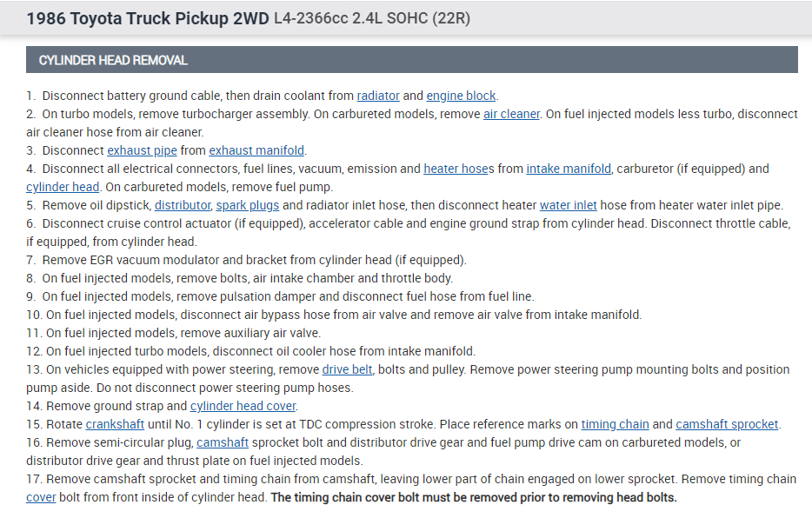Viewport: 812px width, 518px height.
Task: Open the exhaust manifold link
Action: click(257, 150)
